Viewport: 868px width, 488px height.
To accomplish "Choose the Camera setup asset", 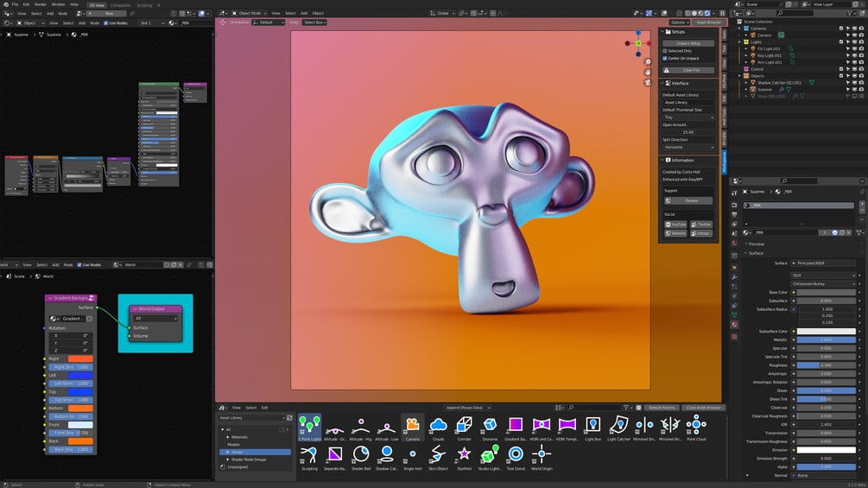I will pos(413,427).
